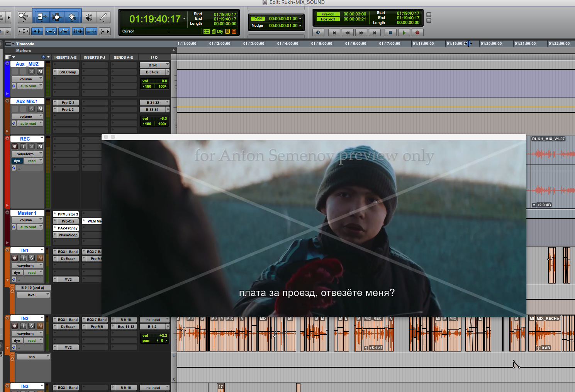Image resolution: width=575 pixels, height=392 pixels.
Task: Click the Rewind transport button
Action: click(348, 33)
